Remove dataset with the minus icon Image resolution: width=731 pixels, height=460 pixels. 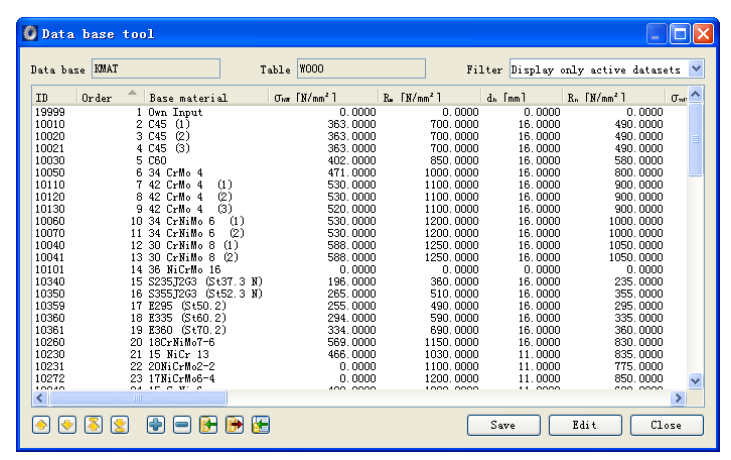coord(182,425)
